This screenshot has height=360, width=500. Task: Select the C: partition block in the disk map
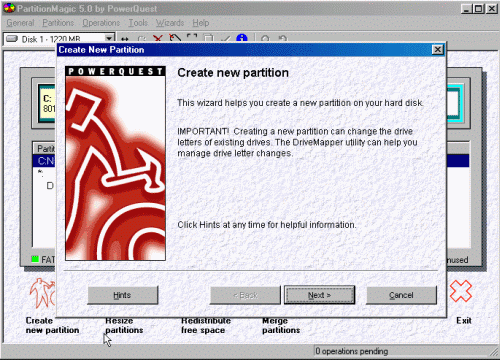click(47, 103)
